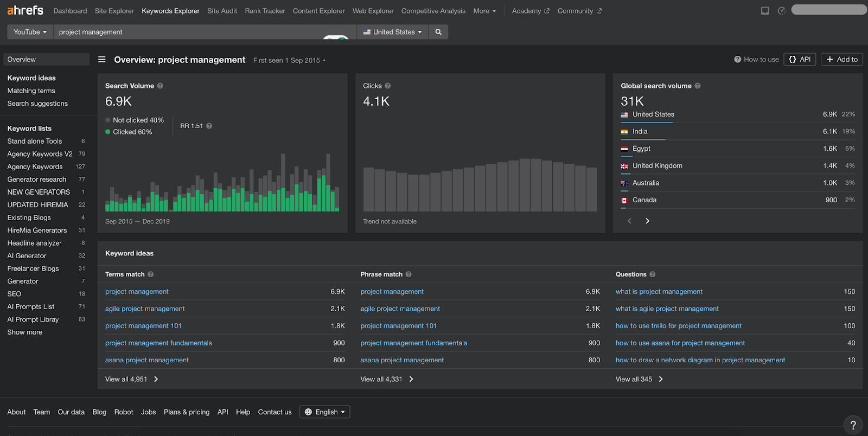Image resolution: width=868 pixels, height=436 pixels.
Task: Select Matching terms in sidebar
Action: pyautogui.click(x=31, y=91)
